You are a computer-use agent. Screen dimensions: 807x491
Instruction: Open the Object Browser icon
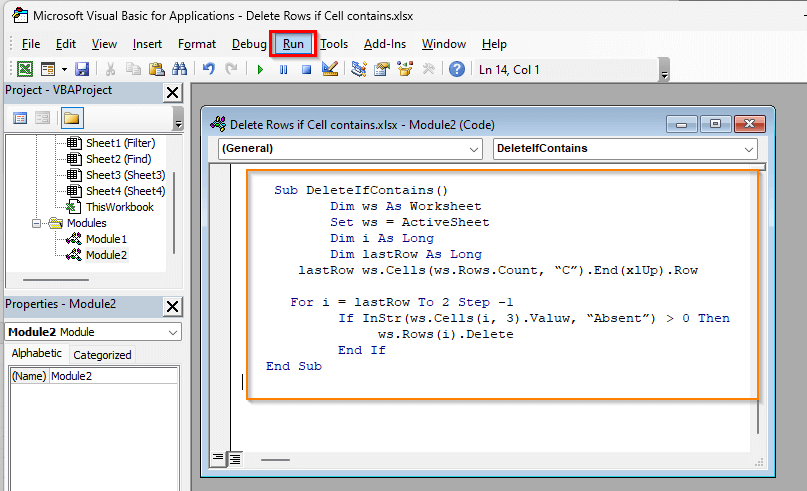click(x=405, y=69)
